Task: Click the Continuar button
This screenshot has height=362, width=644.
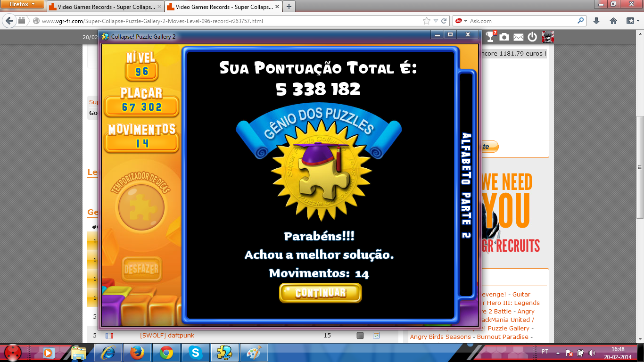Action: pyautogui.click(x=320, y=293)
